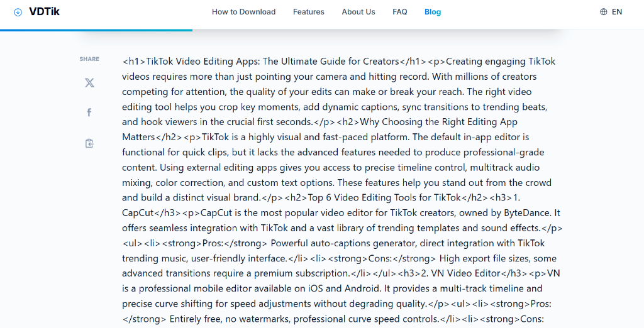Share the article on X
The width and height of the screenshot is (644, 328).
[x=89, y=82]
